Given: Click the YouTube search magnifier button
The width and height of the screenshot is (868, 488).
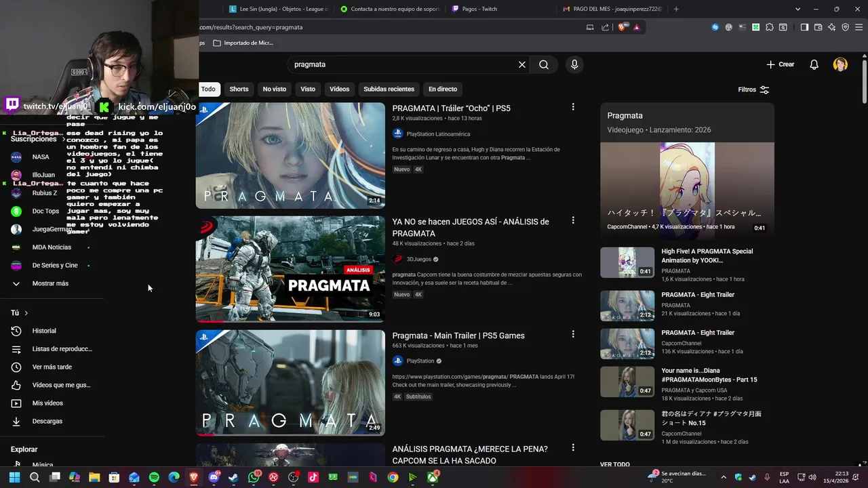Looking at the screenshot, I should click(x=544, y=64).
